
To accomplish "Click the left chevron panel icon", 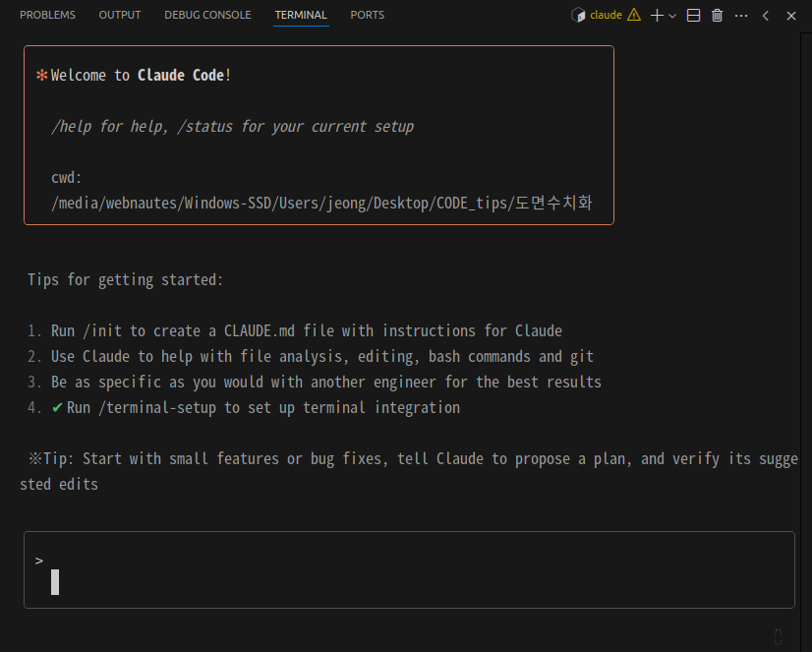I will 766,16.
